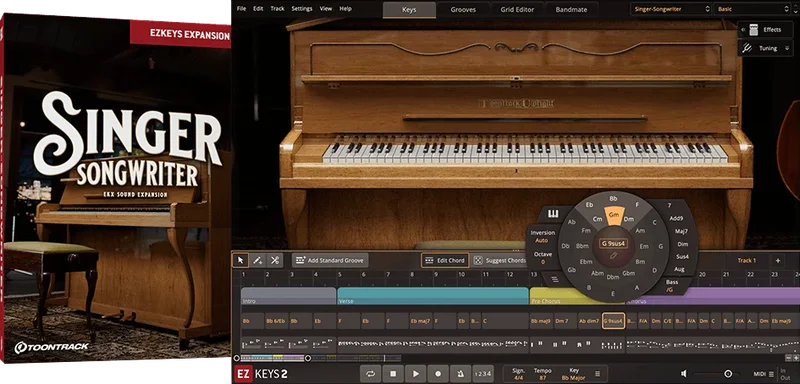Add a new track with the plus button
Viewport: 800px width, 384px height.
778,261
